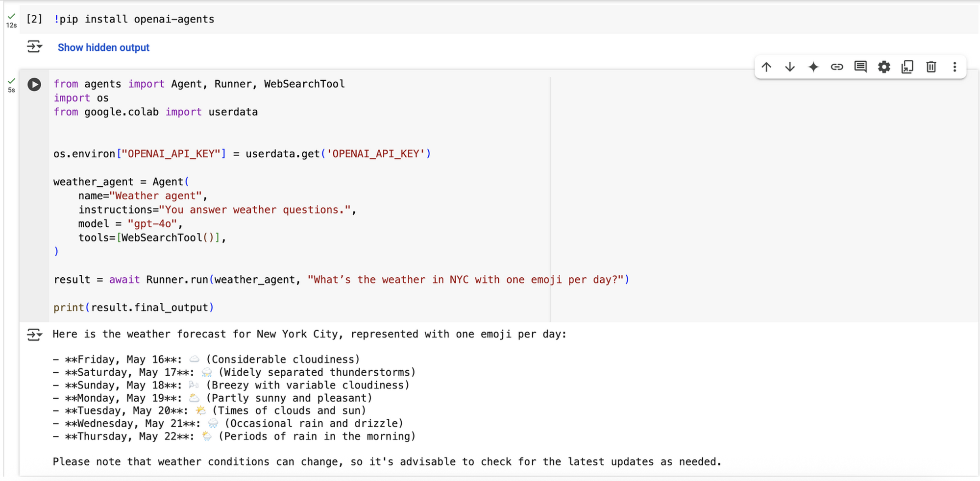Click the Friday, May 16 forecast line
The image size is (980, 481).
(206, 360)
